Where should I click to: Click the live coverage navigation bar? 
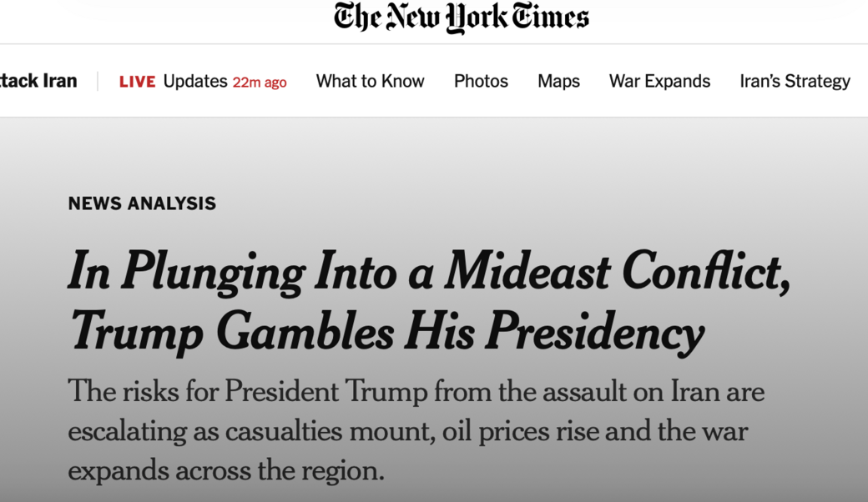(x=434, y=81)
